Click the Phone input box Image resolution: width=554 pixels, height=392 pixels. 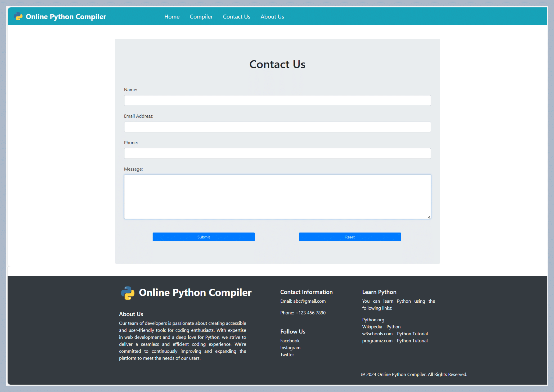(277, 154)
